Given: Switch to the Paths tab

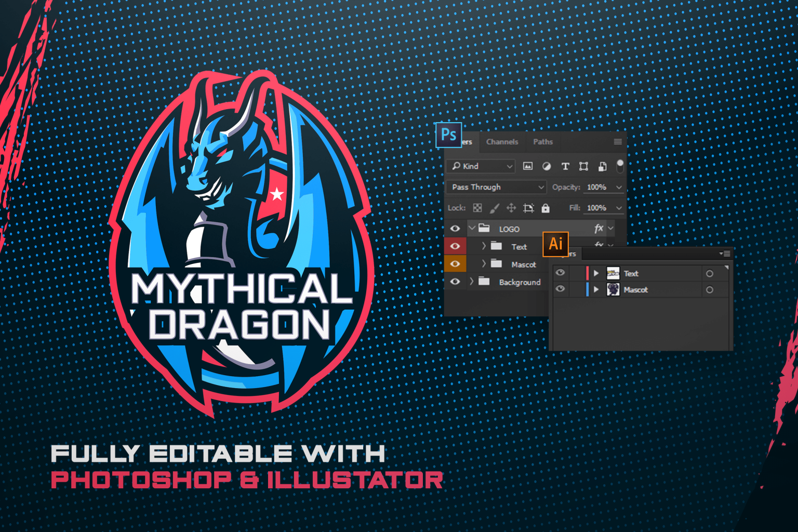Looking at the screenshot, I should pyautogui.click(x=543, y=142).
